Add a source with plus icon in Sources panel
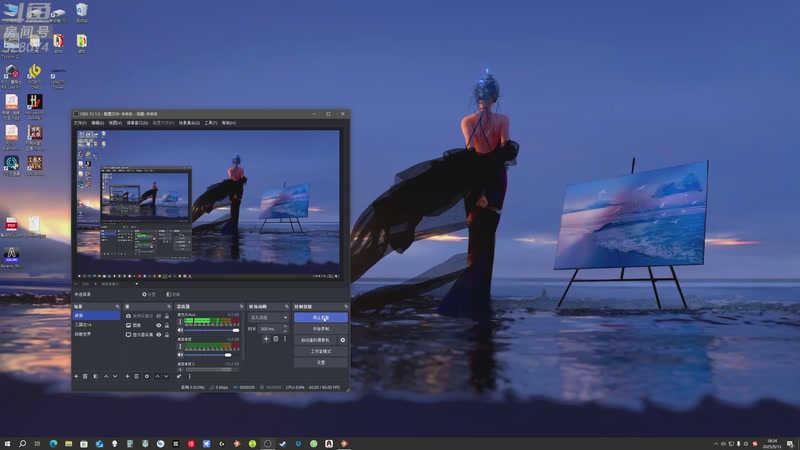Viewport: 800px width, 450px height. coord(128,376)
